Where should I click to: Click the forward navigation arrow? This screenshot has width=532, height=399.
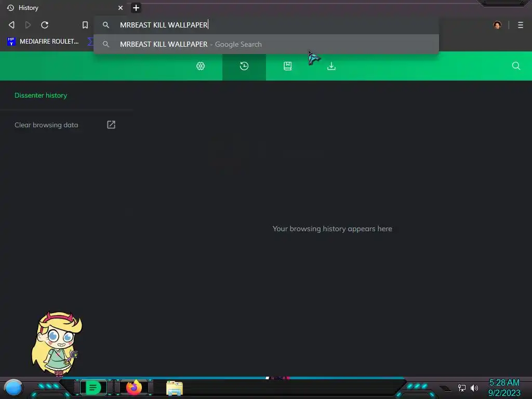28,25
